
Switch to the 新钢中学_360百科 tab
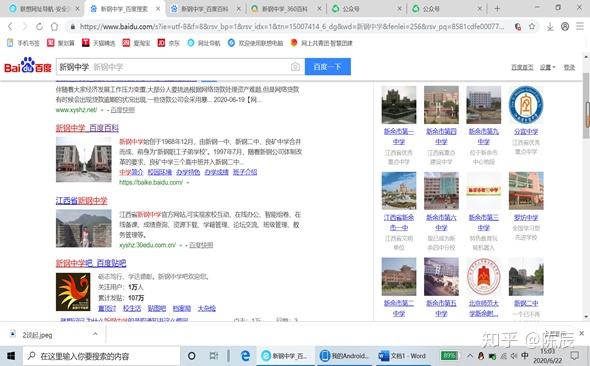click(x=285, y=9)
